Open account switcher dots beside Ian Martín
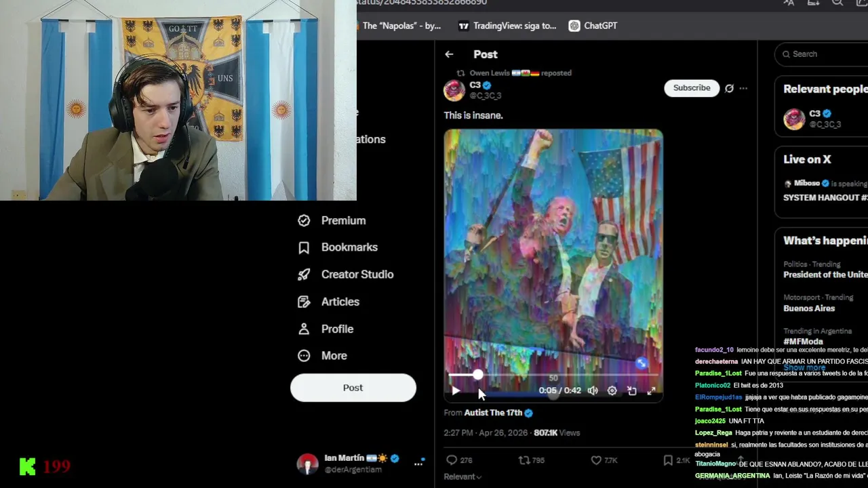Image resolution: width=868 pixels, height=488 pixels. (x=418, y=464)
